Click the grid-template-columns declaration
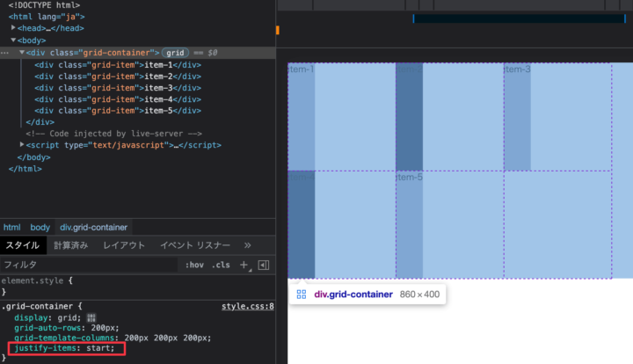The height and width of the screenshot is (364, 633). pos(113,338)
